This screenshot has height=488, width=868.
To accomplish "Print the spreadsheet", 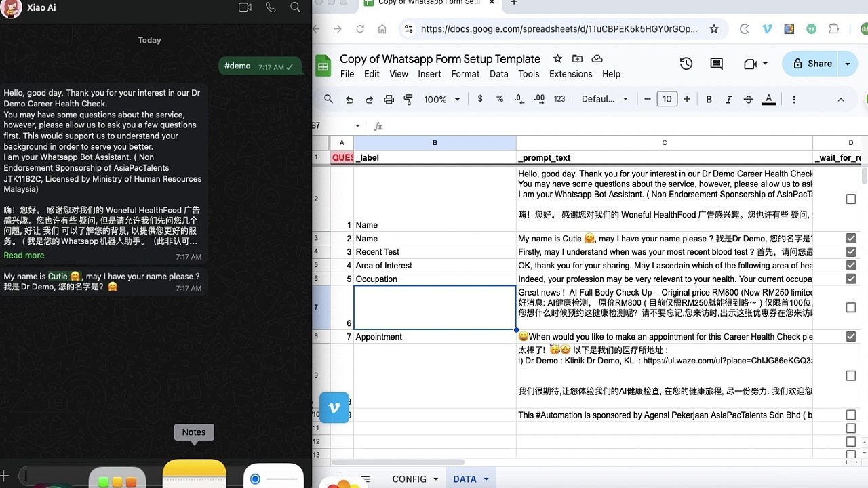I will coord(389,99).
